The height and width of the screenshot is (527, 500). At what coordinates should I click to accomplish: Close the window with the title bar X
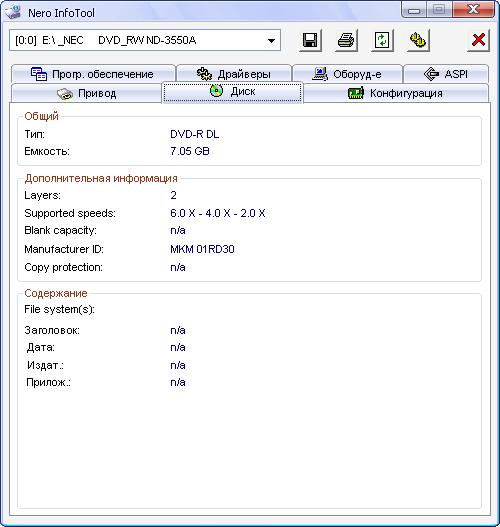pos(473,10)
